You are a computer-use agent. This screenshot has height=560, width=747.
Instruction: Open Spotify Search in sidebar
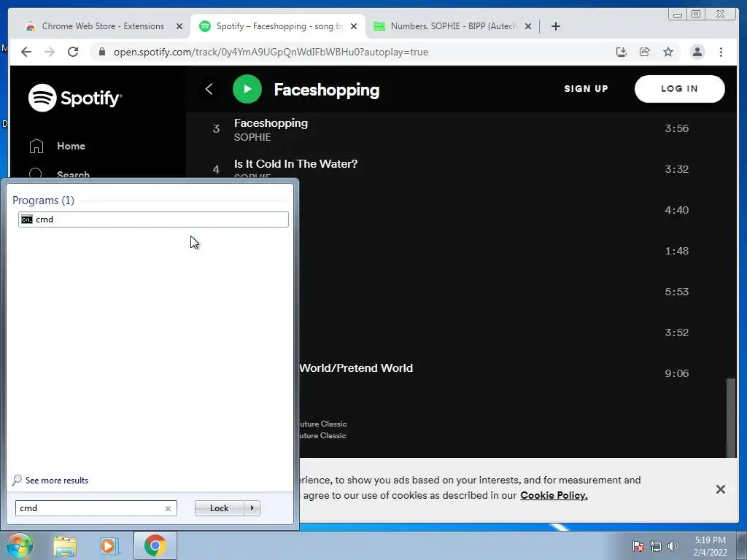[60, 174]
